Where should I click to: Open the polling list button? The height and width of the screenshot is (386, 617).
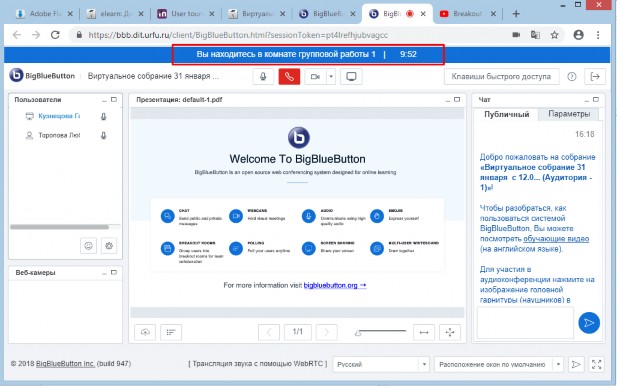pyautogui.click(x=171, y=332)
